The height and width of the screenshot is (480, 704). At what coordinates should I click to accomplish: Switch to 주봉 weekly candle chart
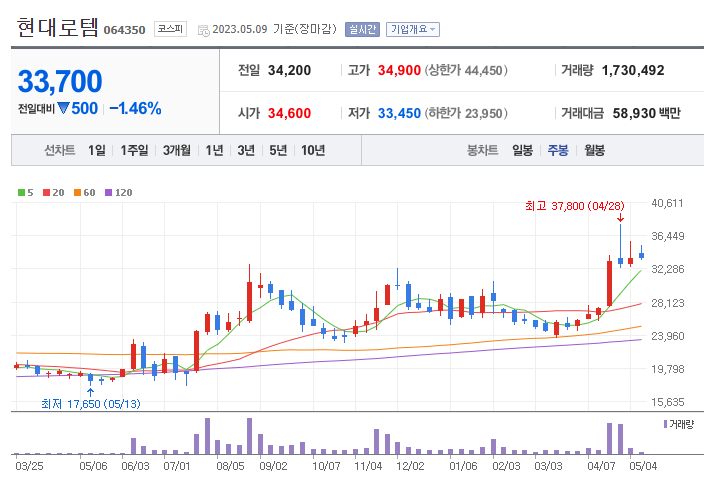(x=558, y=150)
